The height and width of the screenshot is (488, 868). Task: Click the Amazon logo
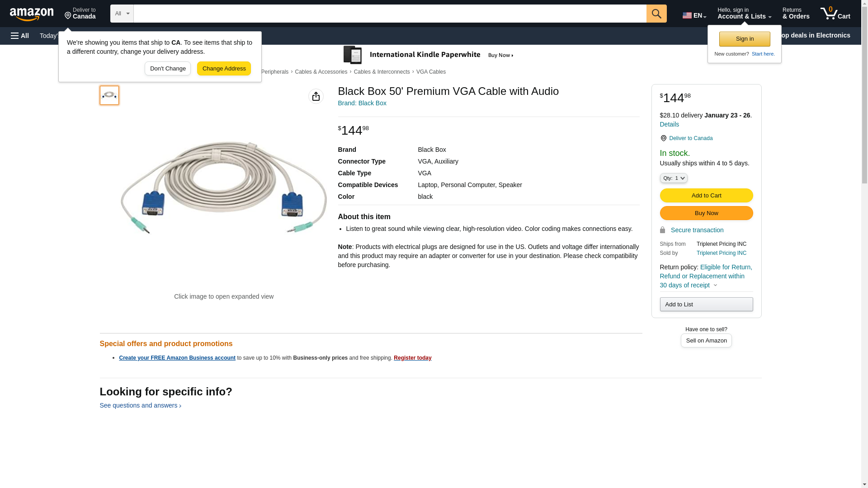(x=32, y=14)
